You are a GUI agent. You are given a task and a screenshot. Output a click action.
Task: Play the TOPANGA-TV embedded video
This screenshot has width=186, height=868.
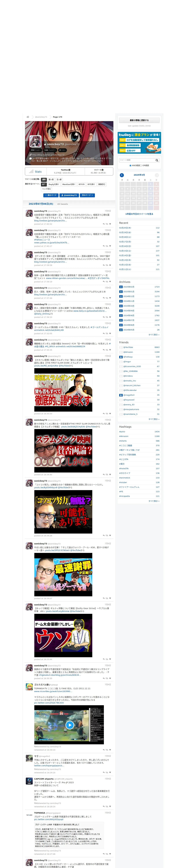(x=70, y=725)
